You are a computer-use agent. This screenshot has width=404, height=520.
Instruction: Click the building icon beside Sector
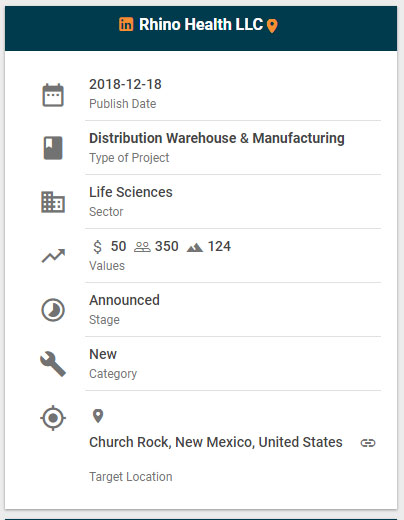coord(53,202)
